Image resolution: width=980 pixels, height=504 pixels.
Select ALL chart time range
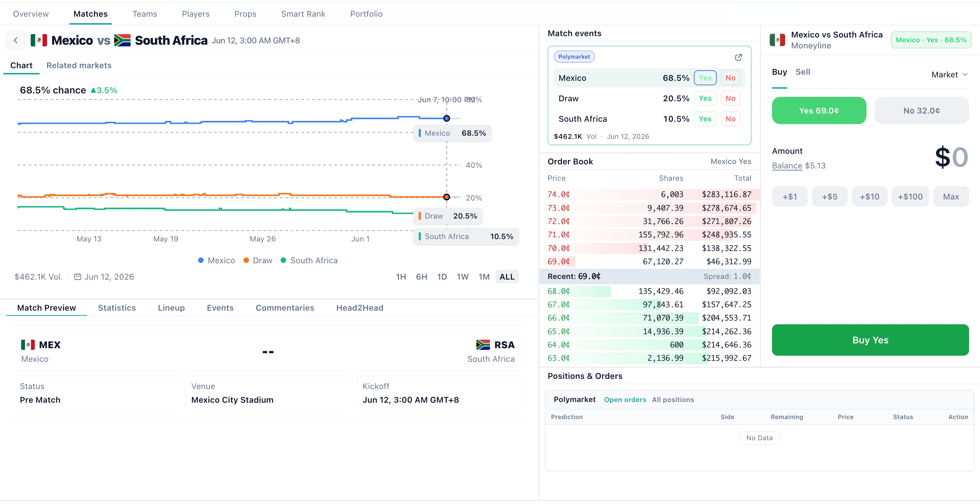[x=507, y=277]
